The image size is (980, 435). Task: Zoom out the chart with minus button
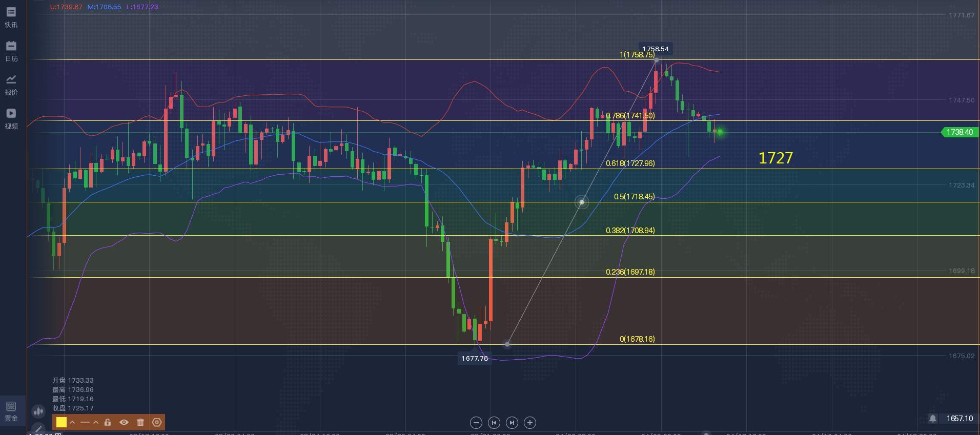tap(476, 423)
